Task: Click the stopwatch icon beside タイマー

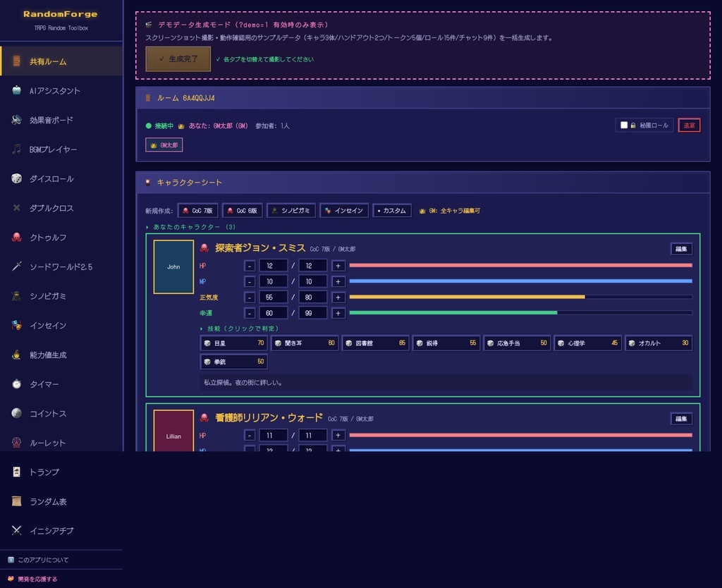Action: click(17, 384)
